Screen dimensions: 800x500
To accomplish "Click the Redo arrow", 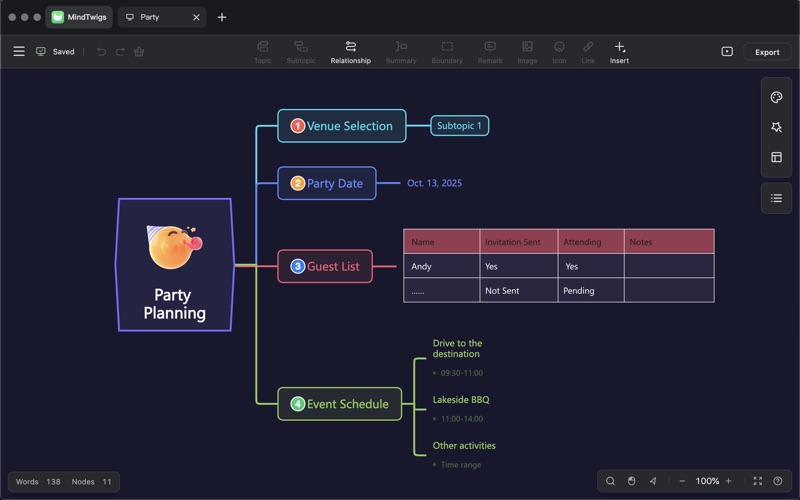I will click(120, 52).
